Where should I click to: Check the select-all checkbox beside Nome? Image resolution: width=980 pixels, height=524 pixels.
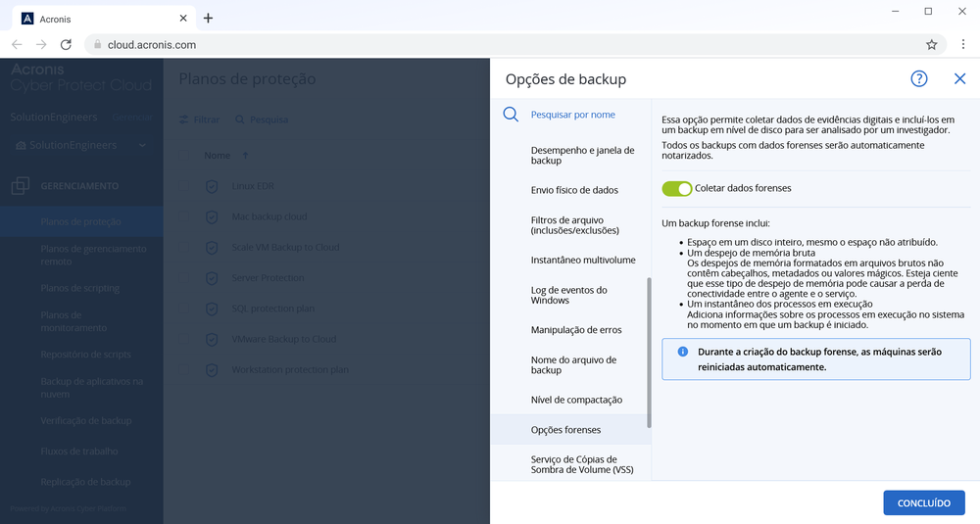point(184,156)
